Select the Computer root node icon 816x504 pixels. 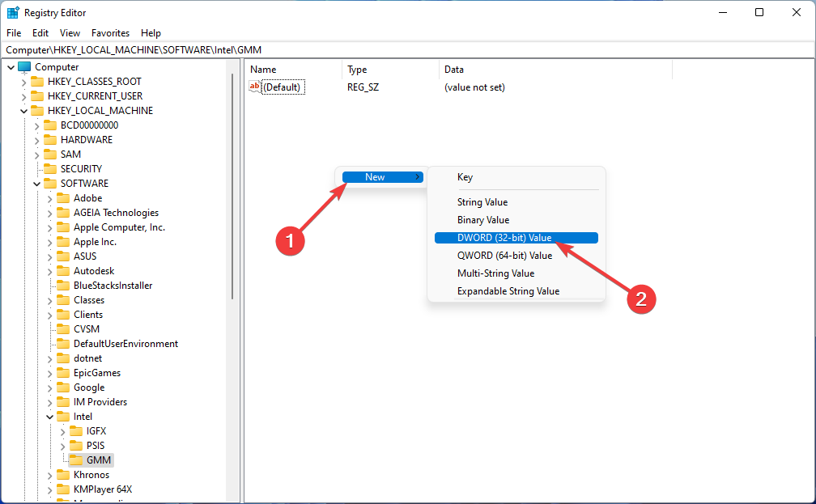[24, 67]
